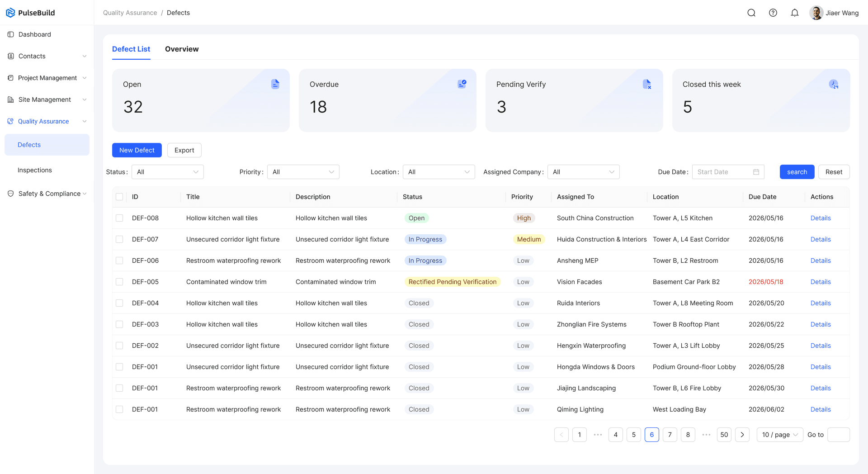This screenshot has width=868, height=474.
Task: Click the blue search button
Action: click(797, 172)
